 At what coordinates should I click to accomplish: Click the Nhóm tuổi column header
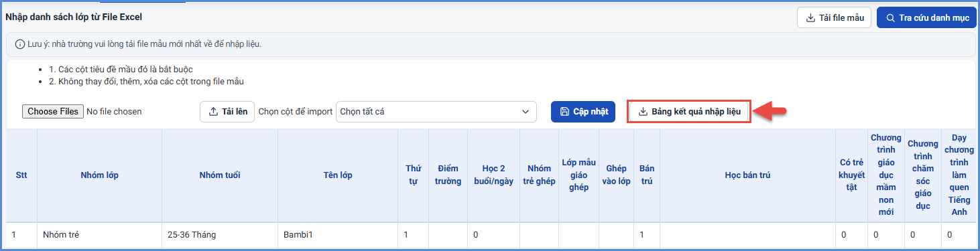click(220, 175)
